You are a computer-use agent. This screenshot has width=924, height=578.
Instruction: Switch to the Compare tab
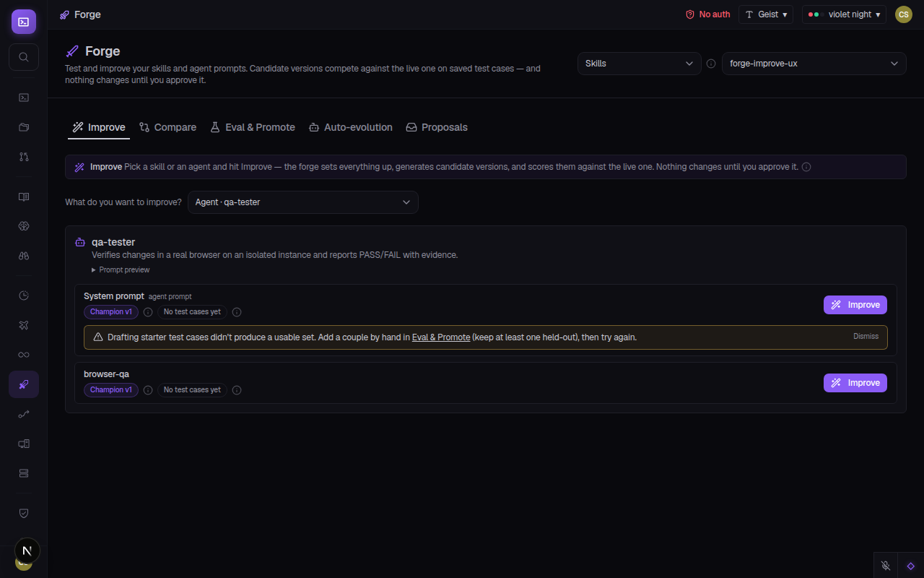[168, 127]
